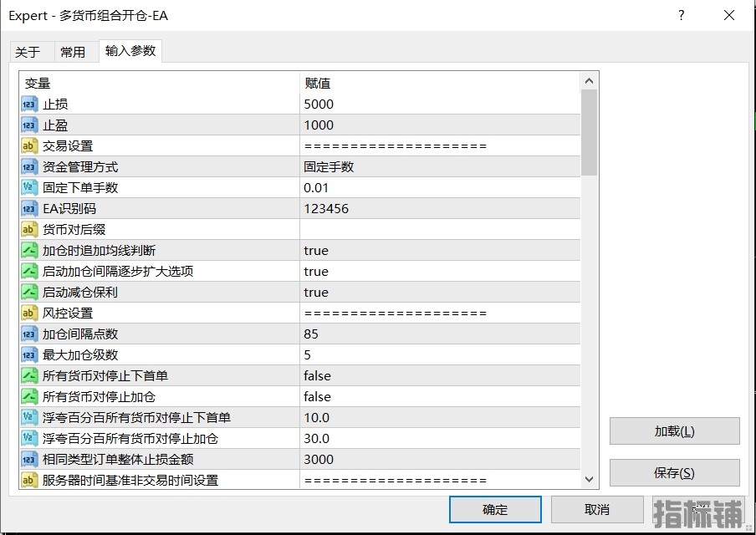Click the icon next to EA识别码

click(29, 209)
